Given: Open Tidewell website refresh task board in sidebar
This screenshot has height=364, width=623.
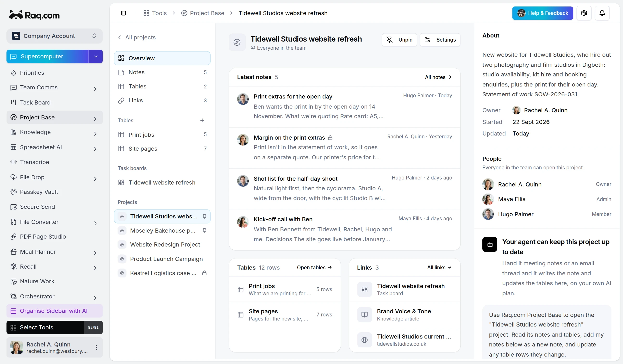Looking at the screenshot, I should point(162,182).
